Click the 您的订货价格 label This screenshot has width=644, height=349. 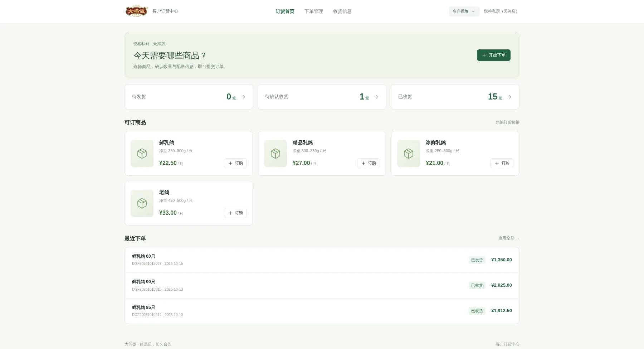(508, 122)
